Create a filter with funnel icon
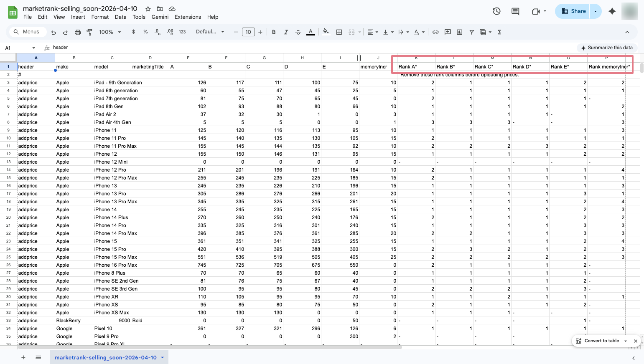The height and width of the screenshot is (364, 644). coord(471,32)
